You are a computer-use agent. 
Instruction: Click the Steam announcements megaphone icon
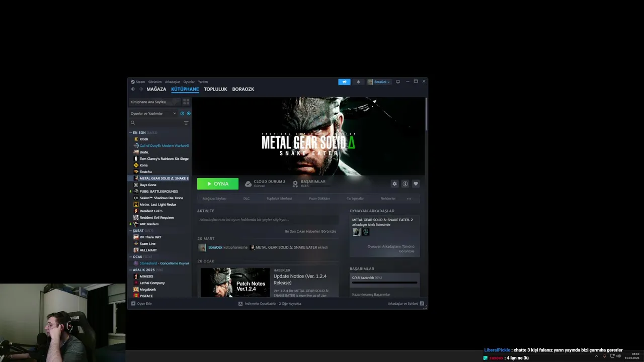pyautogui.click(x=344, y=82)
